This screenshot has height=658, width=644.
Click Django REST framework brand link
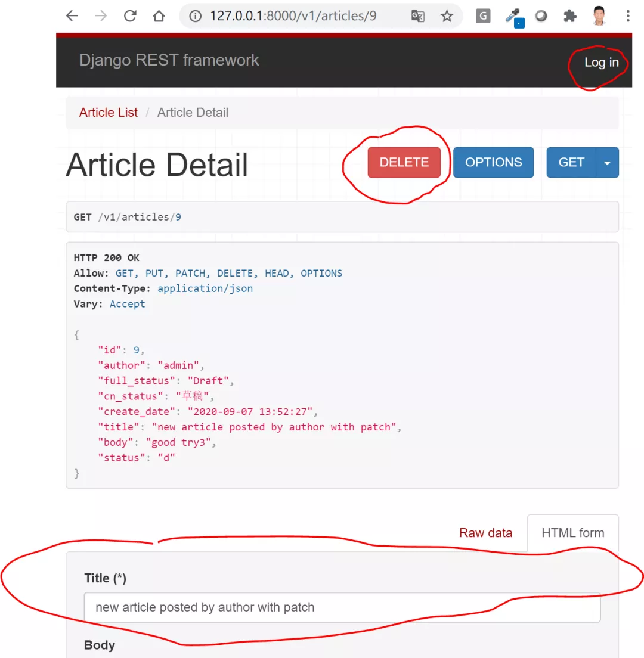169,60
